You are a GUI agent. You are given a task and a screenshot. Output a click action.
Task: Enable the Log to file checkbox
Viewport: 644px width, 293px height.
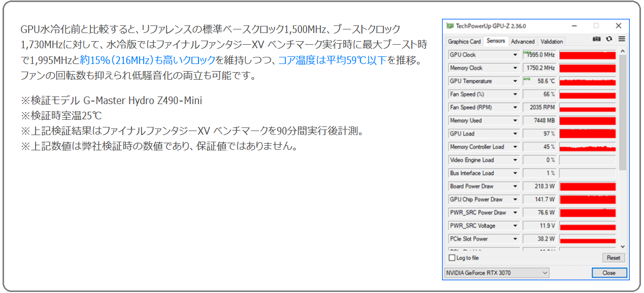click(452, 258)
